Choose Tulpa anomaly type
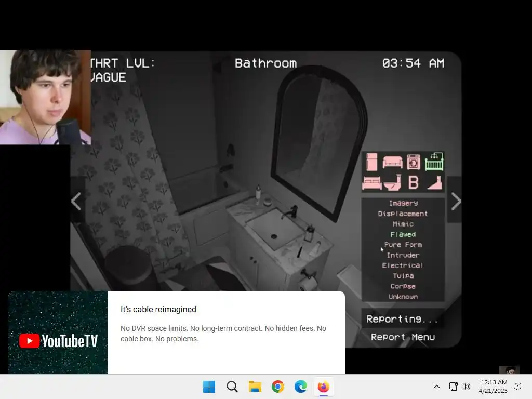This screenshot has width=532, height=399. click(x=403, y=276)
